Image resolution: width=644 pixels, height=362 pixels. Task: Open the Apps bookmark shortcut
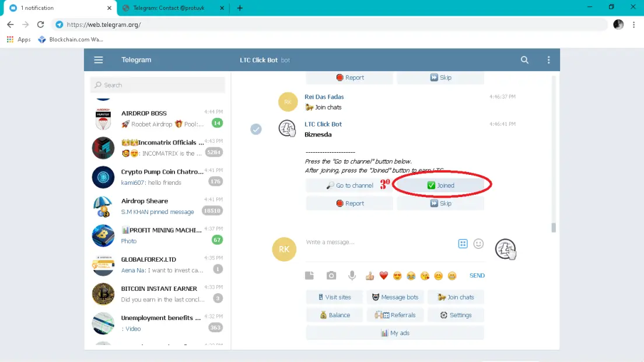click(19, 40)
